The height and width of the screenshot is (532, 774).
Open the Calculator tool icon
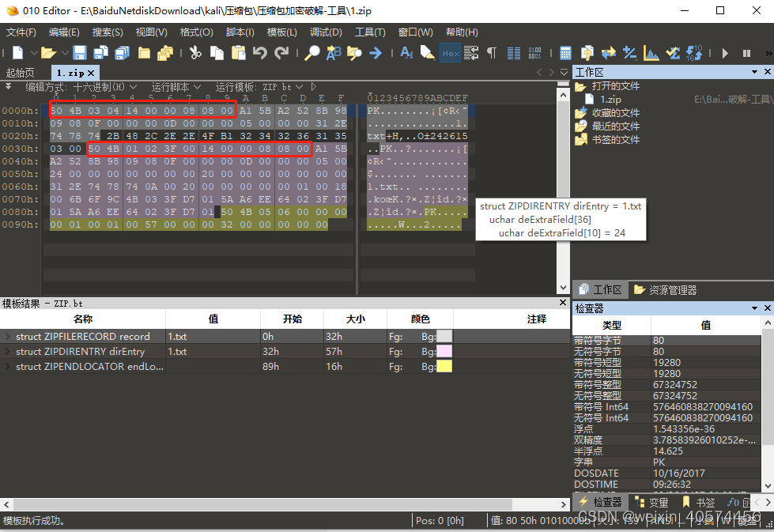click(x=566, y=53)
